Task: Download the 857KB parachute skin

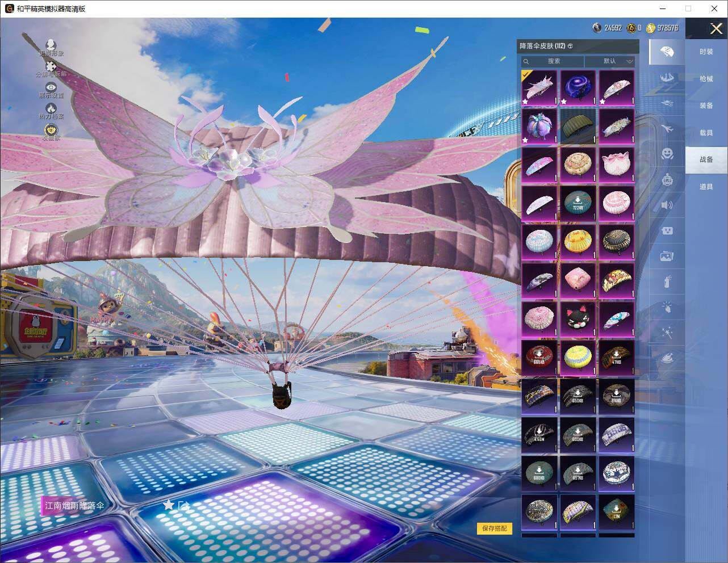Action: click(578, 473)
